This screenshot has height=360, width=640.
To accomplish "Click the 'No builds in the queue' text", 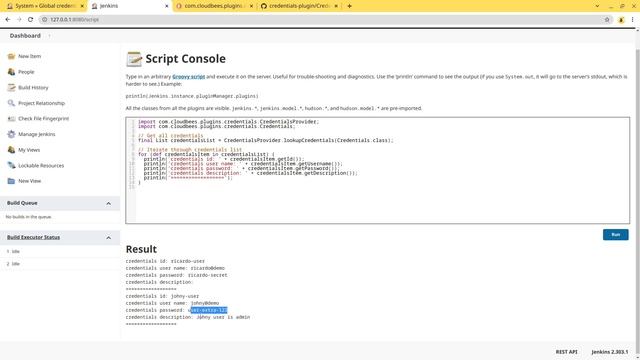I will [29, 217].
